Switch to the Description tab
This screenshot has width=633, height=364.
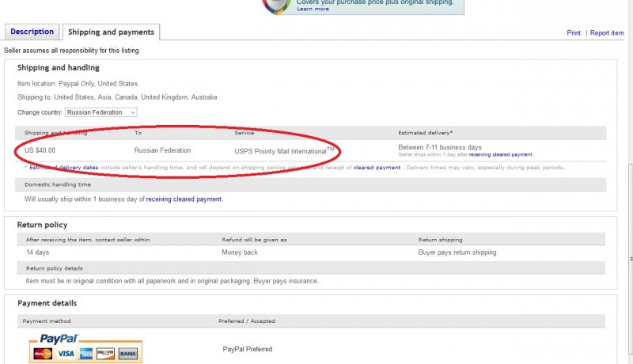pos(32,32)
